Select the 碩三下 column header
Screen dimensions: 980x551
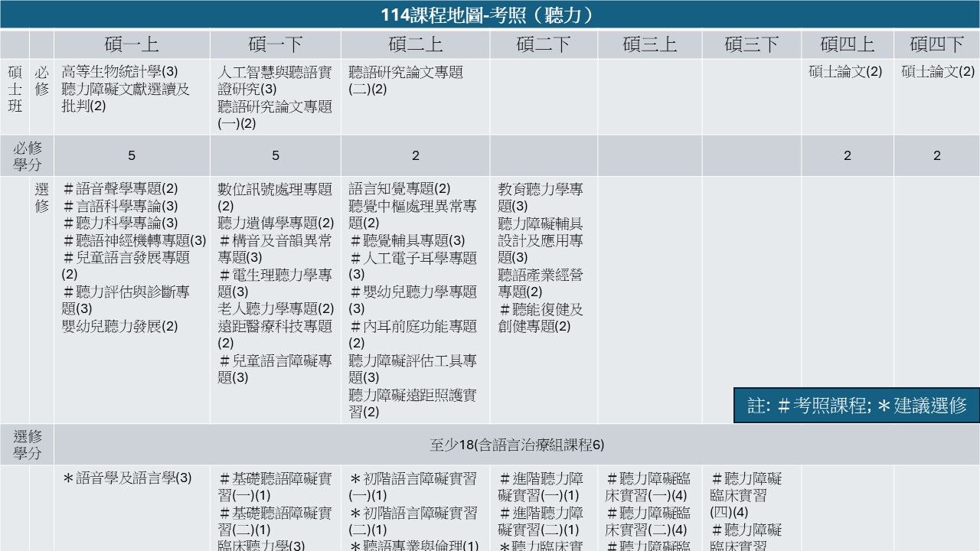click(752, 44)
